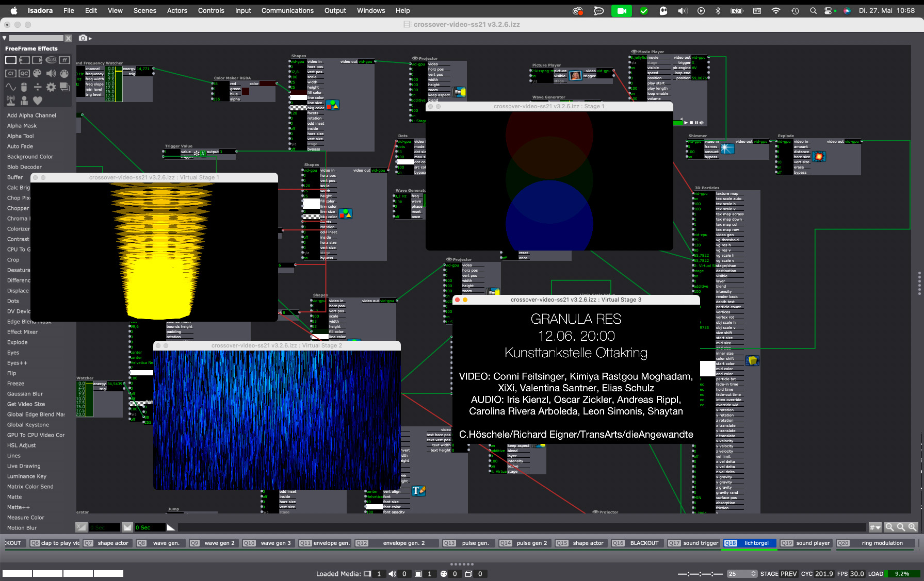Image resolution: width=924 pixels, height=581 pixels.
Task: Expand the toolbox filter disclosure triangle
Action: coord(5,38)
